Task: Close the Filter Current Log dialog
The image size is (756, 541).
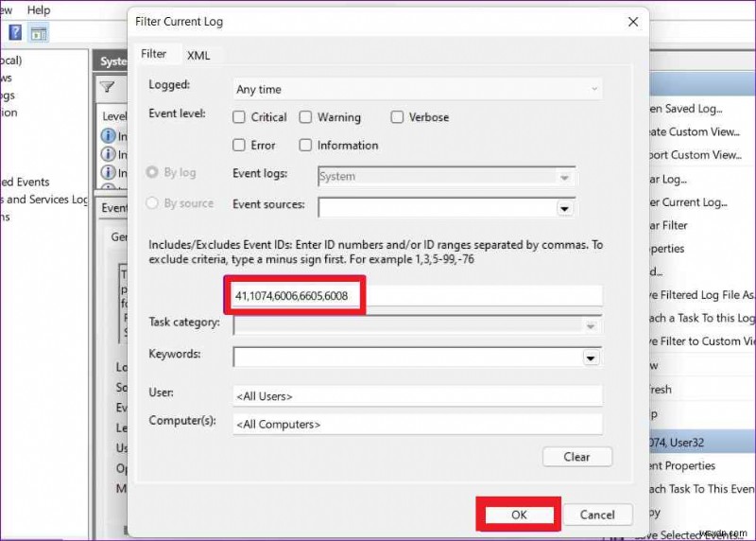Action: coord(633,22)
